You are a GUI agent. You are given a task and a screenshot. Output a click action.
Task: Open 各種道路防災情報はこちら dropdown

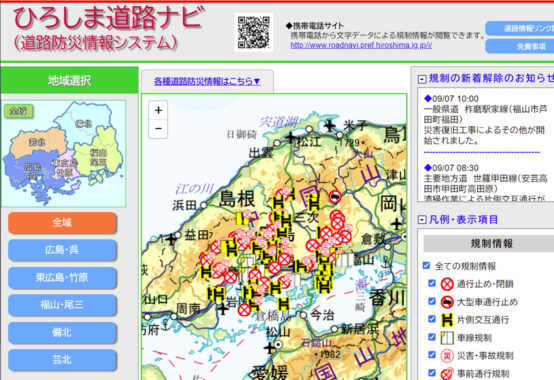pyautogui.click(x=207, y=81)
